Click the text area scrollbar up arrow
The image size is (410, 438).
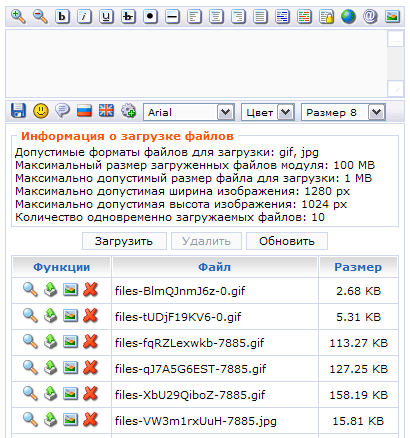click(396, 39)
